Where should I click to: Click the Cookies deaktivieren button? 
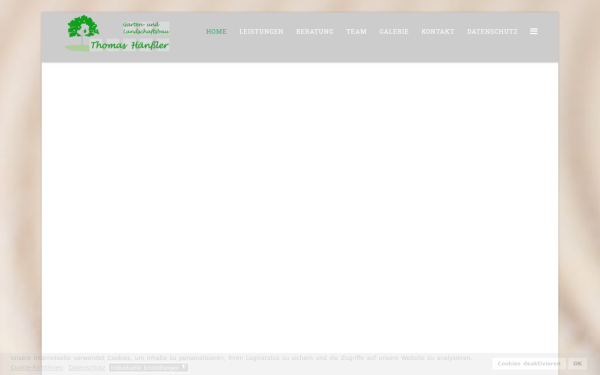point(528,364)
